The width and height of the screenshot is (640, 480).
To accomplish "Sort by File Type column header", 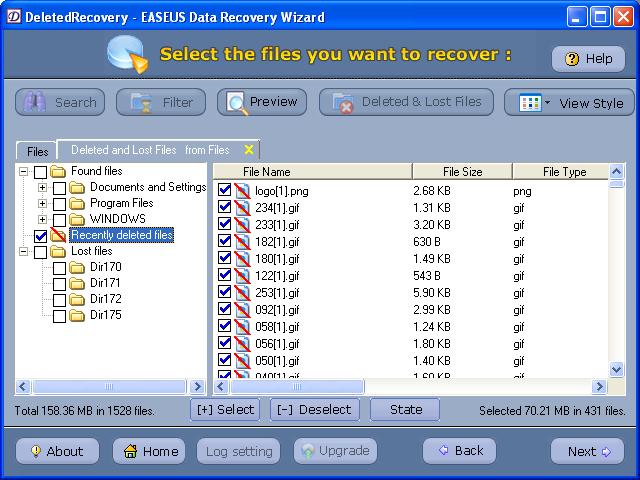I will [560, 171].
